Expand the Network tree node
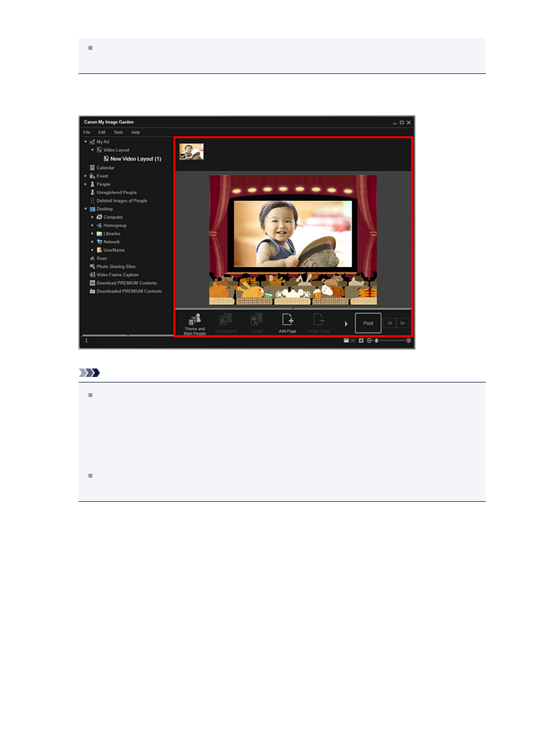534x756 pixels. 92,242
